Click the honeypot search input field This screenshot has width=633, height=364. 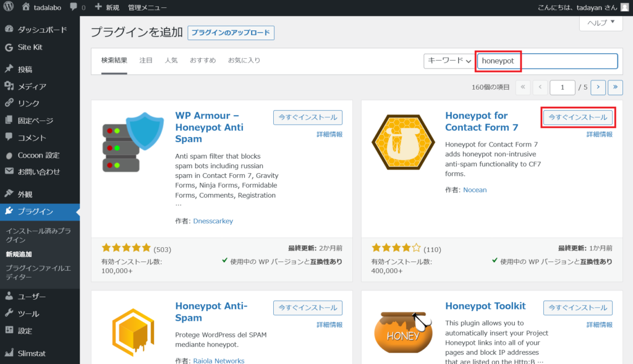click(x=547, y=61)
